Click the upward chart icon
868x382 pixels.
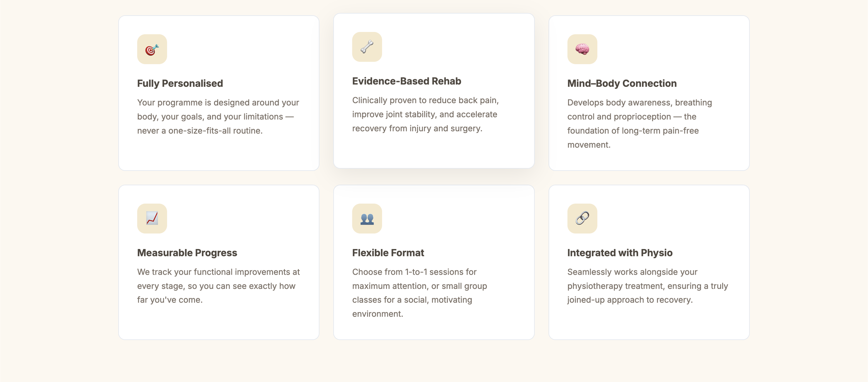152,218
